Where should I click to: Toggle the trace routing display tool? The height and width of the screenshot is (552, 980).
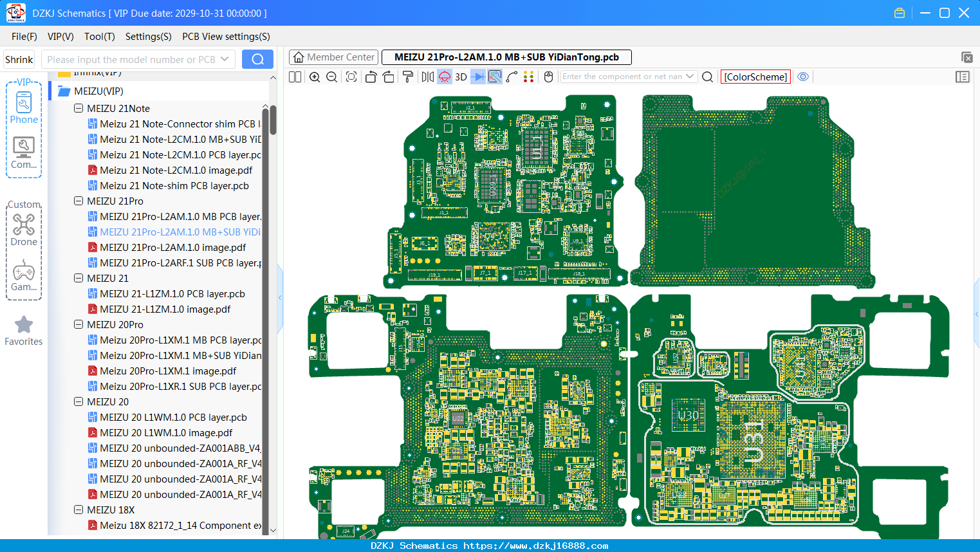pos(495,77)
